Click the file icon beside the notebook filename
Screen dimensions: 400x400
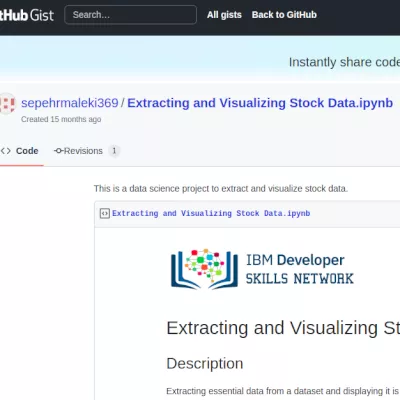[105, 213]
